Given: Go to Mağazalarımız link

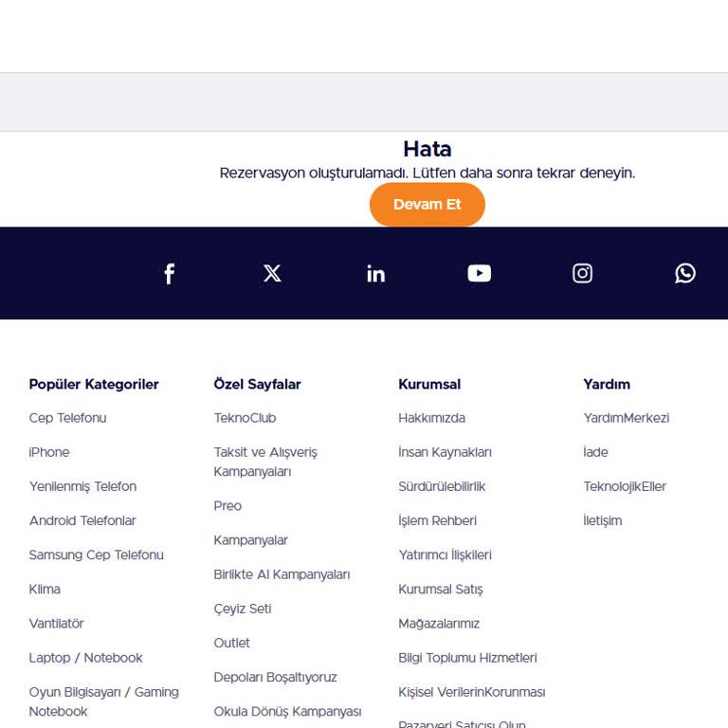Looking at the screenshot, I should click(439, 624).
